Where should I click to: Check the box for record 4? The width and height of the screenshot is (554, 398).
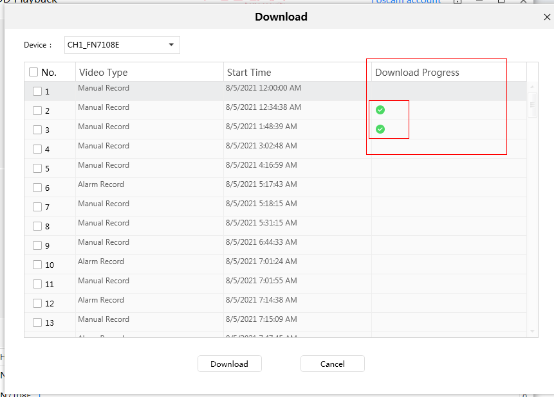[37, 149]
